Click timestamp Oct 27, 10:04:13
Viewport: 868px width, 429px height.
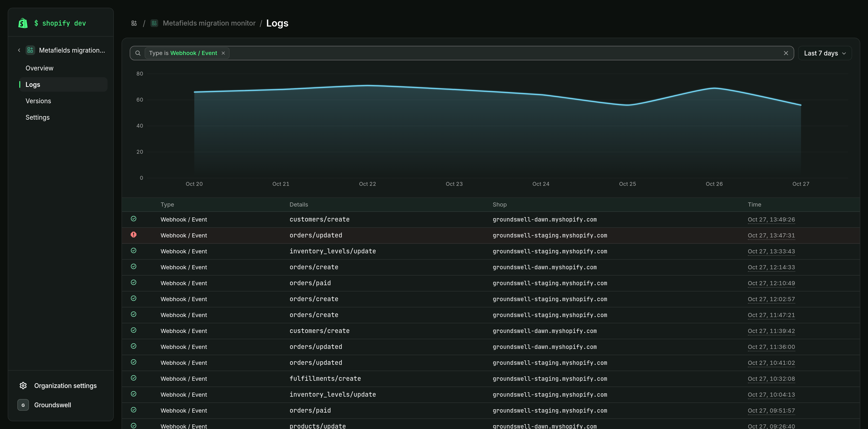771,394
